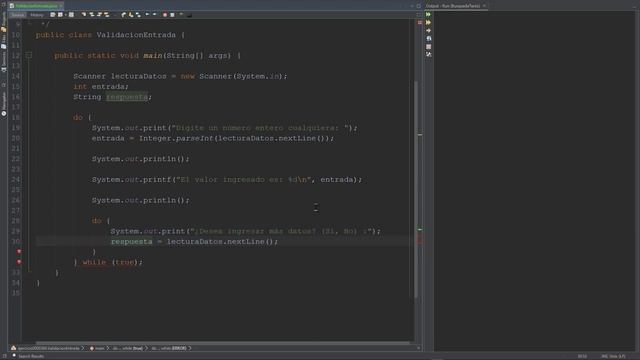Click the Find Selection toolbar icon
The width and height of the screenshot is (640, 360).
point(84,15)
